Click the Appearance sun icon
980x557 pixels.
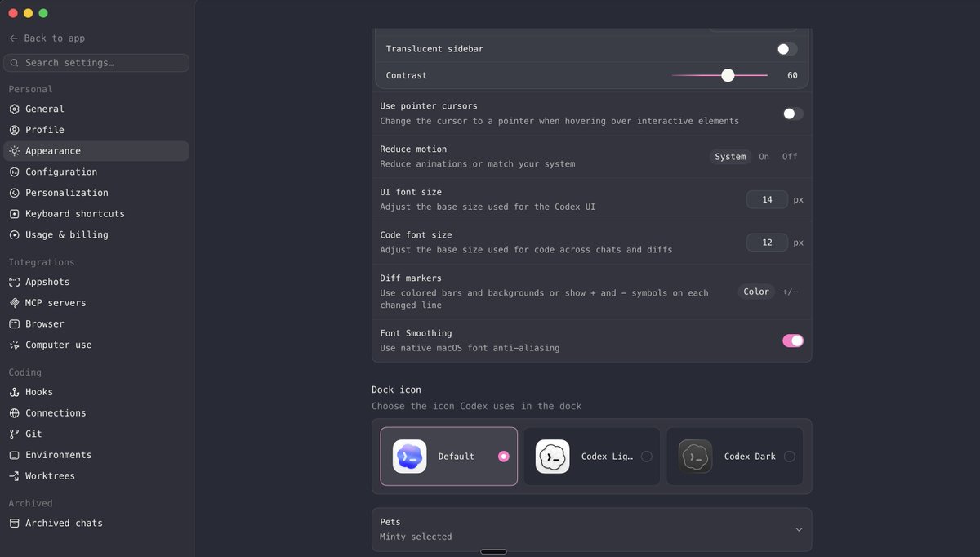(x=14, y=151)
